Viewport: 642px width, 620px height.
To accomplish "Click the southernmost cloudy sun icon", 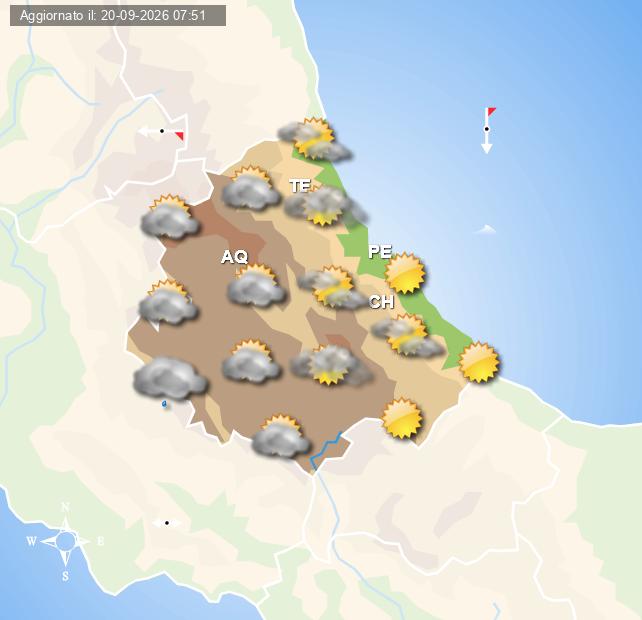I will pyautogui.click(x=281, y=437).
